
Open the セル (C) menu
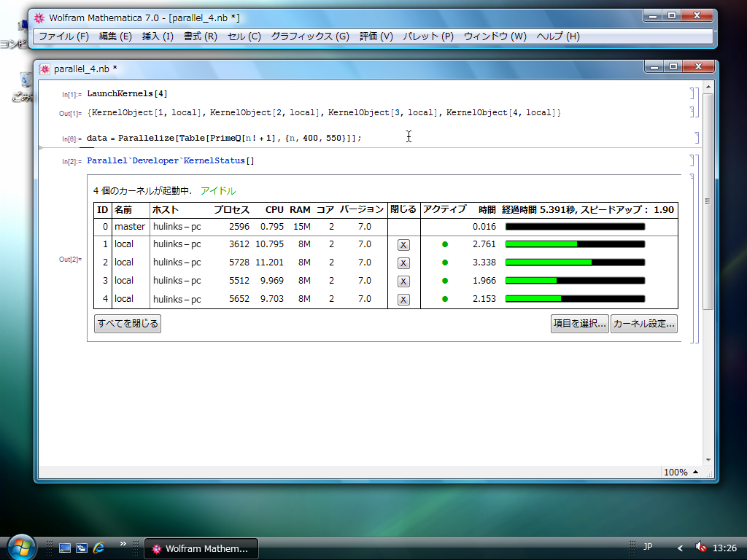pos(244,36)
